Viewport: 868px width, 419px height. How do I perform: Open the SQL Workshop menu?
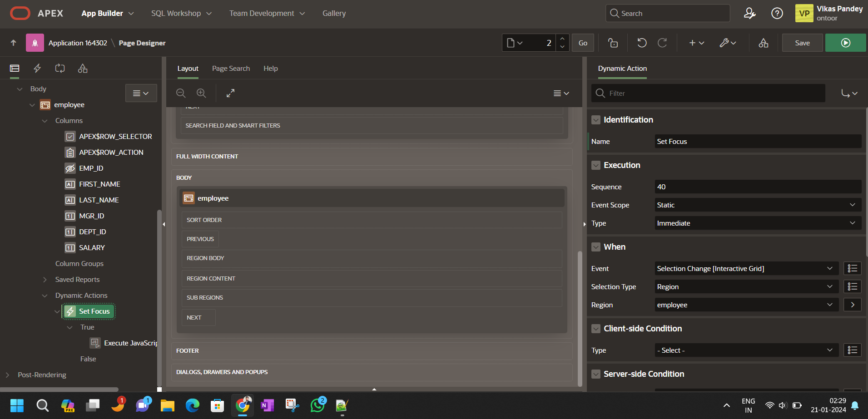pyautogui.click(x=181, y=14)
